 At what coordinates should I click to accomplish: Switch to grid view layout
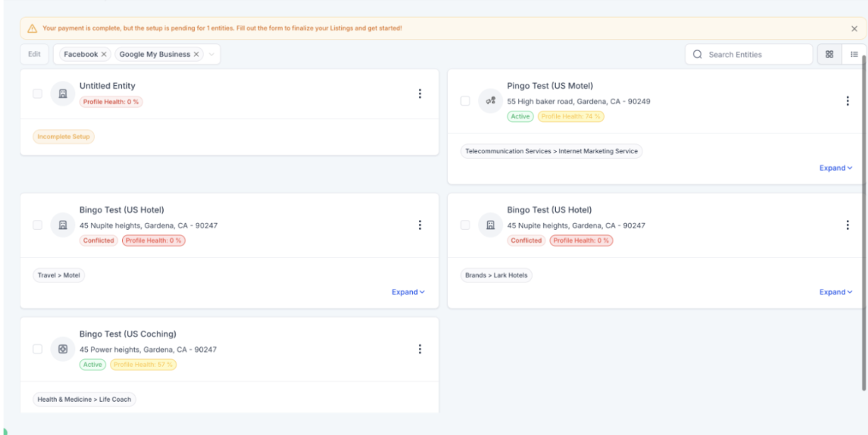829,55
